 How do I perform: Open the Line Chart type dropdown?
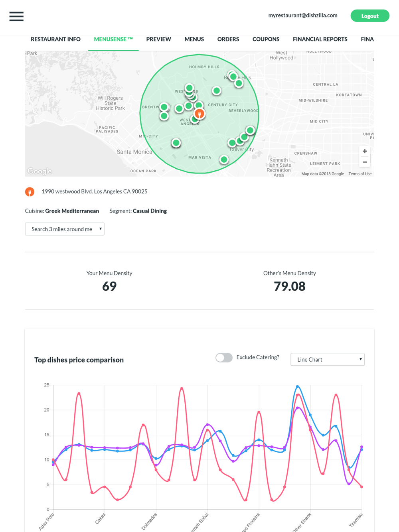[x=328, y=359]
